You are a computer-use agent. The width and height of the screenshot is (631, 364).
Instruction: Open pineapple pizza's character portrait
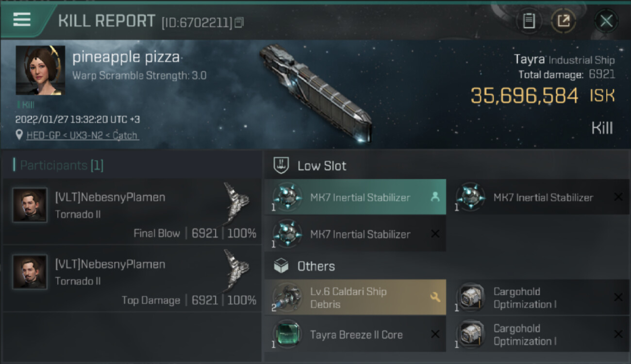click(40, 70)
